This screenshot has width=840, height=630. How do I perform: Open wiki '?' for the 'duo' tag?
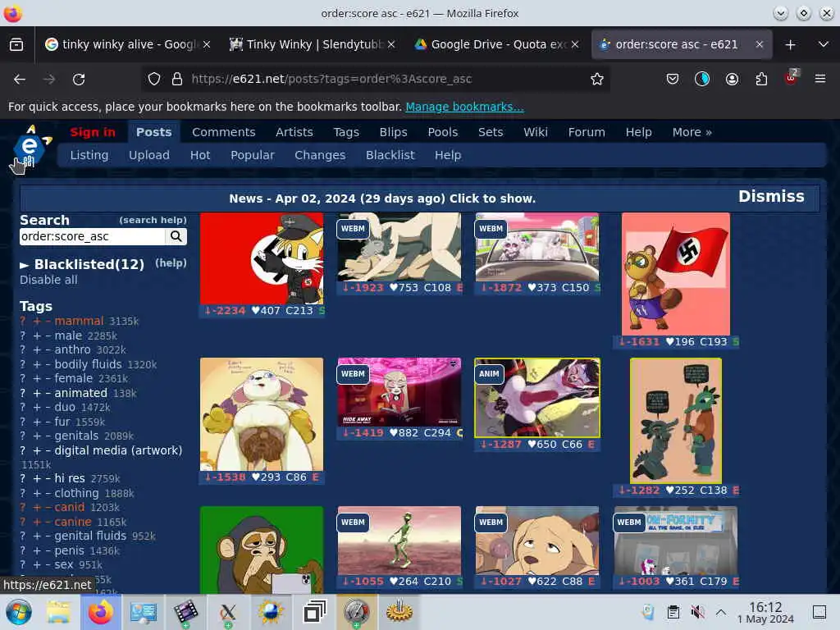click(x=22, y=408)
